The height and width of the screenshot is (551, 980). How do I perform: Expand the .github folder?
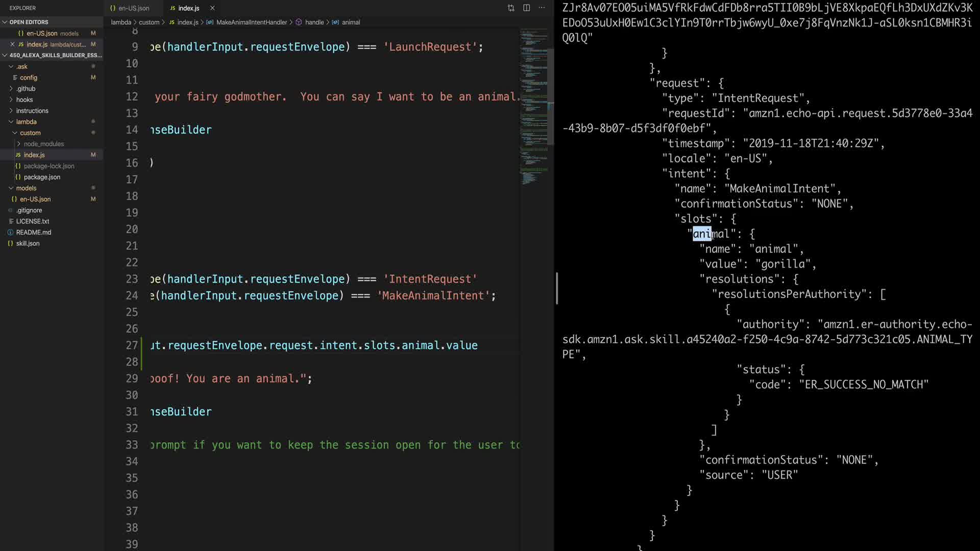(x=26, y=89)
